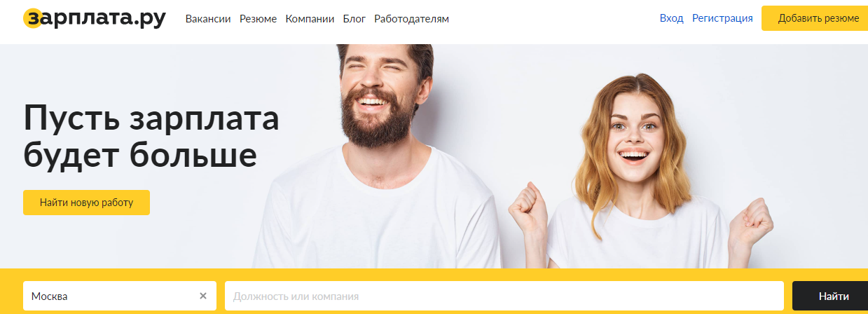Screen dimensions: 868x314
Task: Click the Вход login link
Action: [671, 18]
